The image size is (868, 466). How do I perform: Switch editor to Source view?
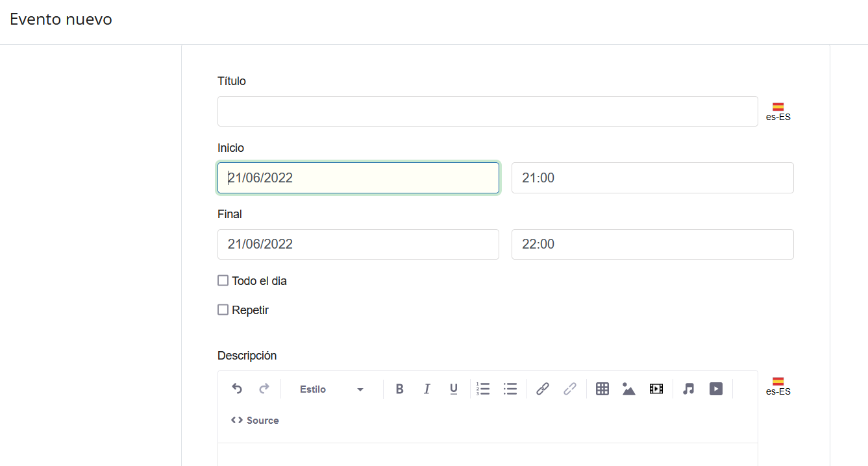pos(255,421)
